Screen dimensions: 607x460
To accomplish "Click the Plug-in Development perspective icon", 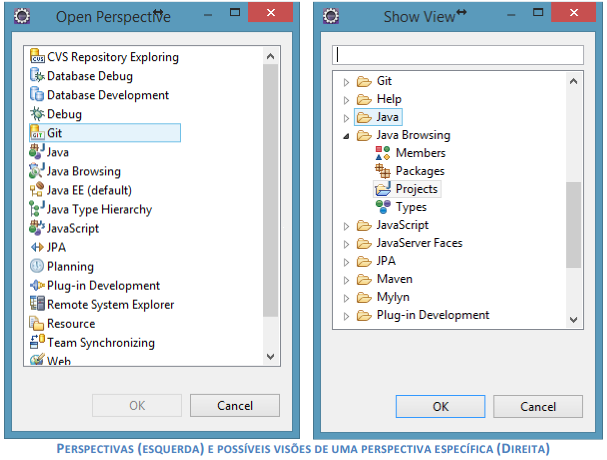I will click(x=37, y=285).
